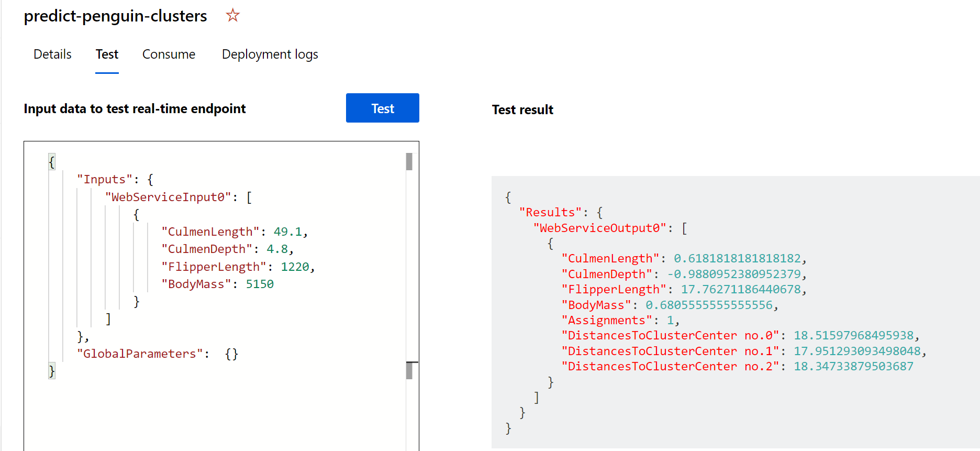Click the Test result heading
This screenshot has width=980, height=451.
522,109
